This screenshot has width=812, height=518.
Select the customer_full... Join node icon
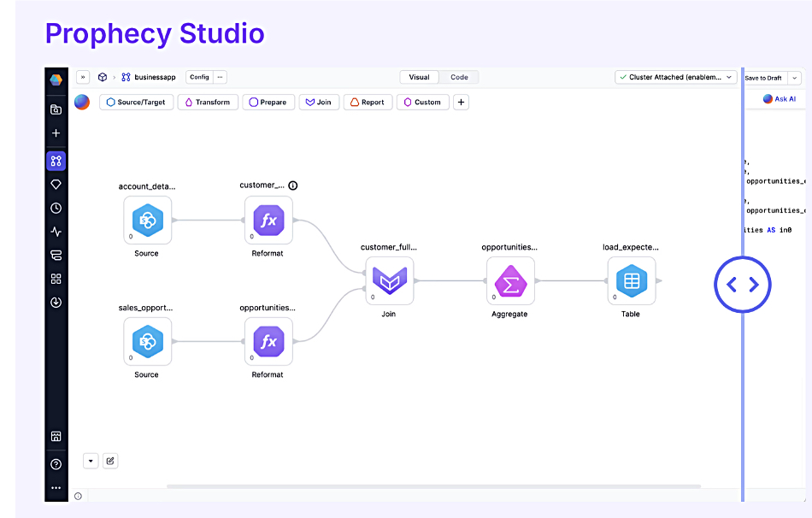click(390, 280)
